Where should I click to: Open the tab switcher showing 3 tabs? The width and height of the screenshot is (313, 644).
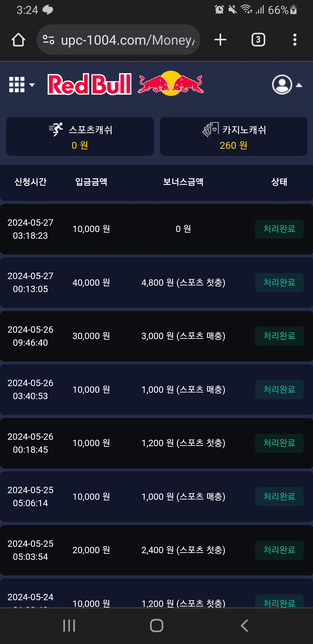258,40
